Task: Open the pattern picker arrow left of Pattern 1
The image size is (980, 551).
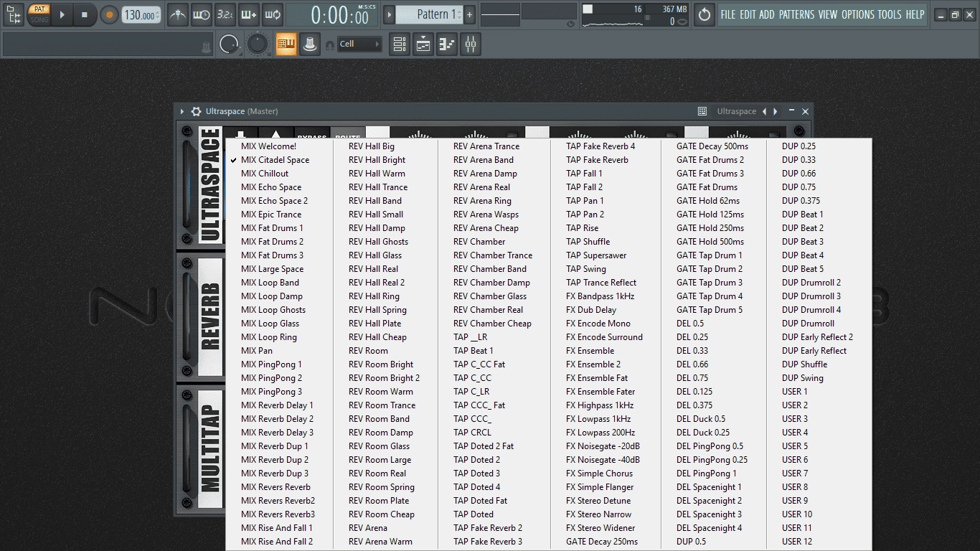Action: [x=389, y=14]
